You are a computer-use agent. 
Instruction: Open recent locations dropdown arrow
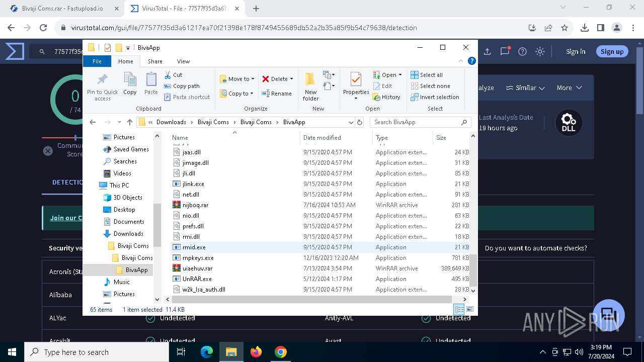(x=119, y=122)
